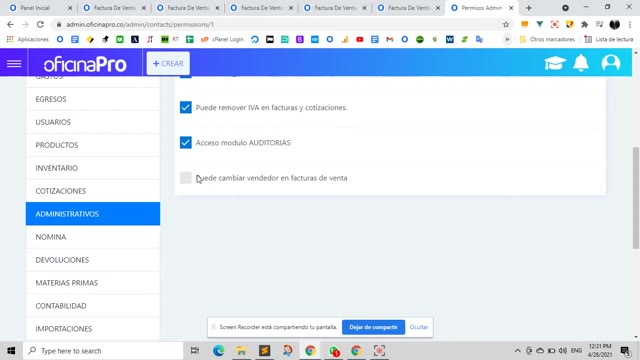Click the page vertical scrollbar thumb
Image resolution: width=640 pixels, height=360 pixels.
636,198
